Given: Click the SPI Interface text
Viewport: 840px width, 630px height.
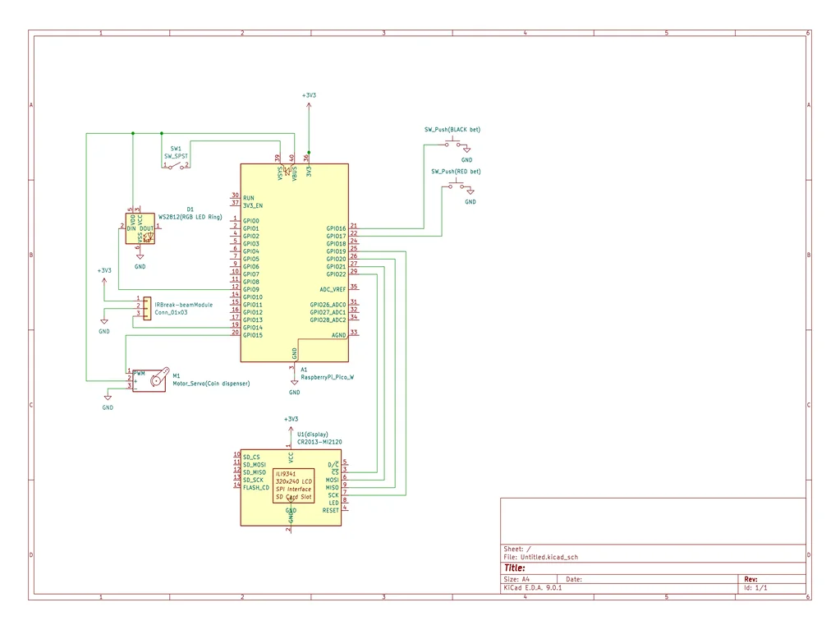Looking at the screenshot, I should 293,489.
